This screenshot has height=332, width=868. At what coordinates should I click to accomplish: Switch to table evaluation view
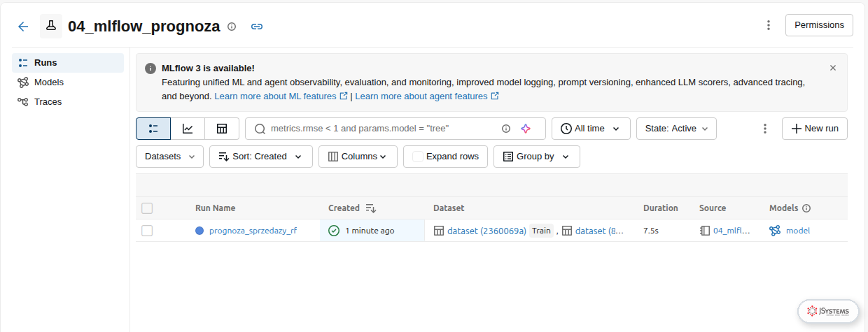click(222, 129)
